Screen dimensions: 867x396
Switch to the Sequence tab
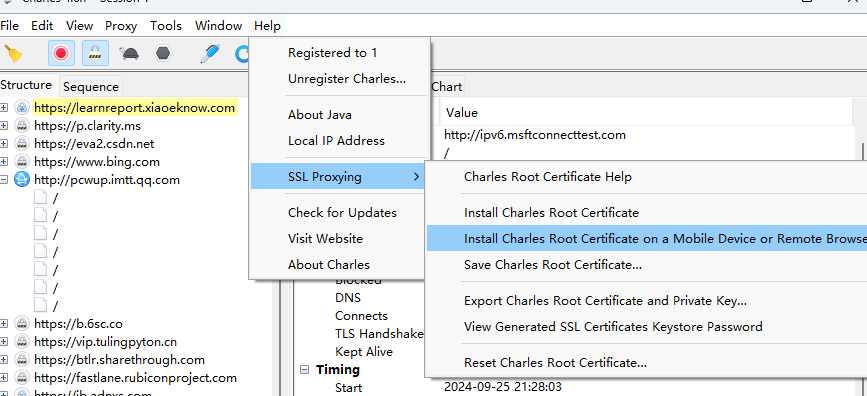(91, 87)
